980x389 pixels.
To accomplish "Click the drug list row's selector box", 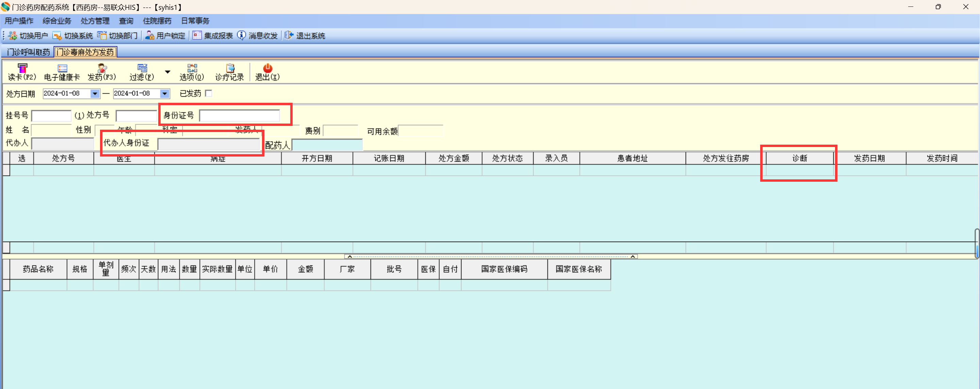I will click(x=6, y=285).
